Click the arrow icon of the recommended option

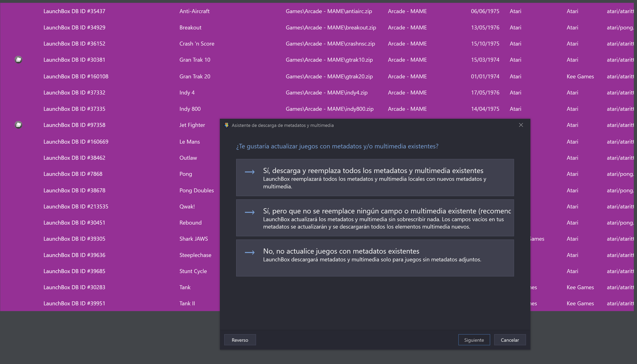(249, 212)
